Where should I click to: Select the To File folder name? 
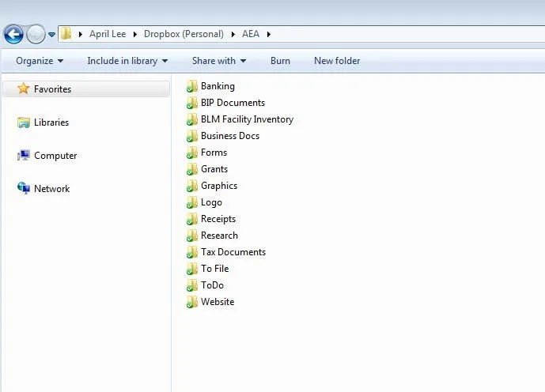point(214,269)
